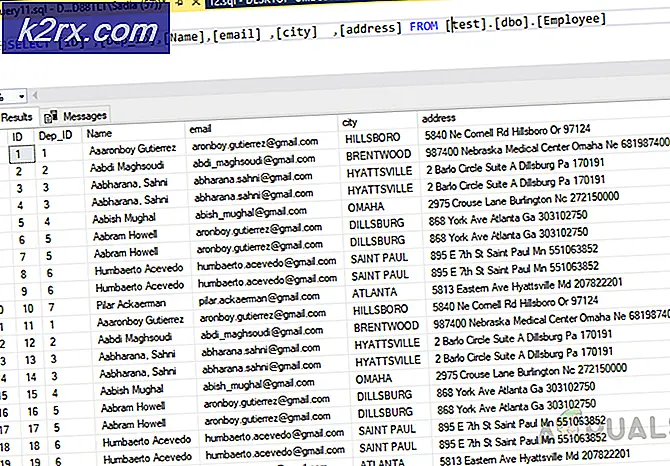Select Nebraska Medical Center address row 2

coord(547,147)
